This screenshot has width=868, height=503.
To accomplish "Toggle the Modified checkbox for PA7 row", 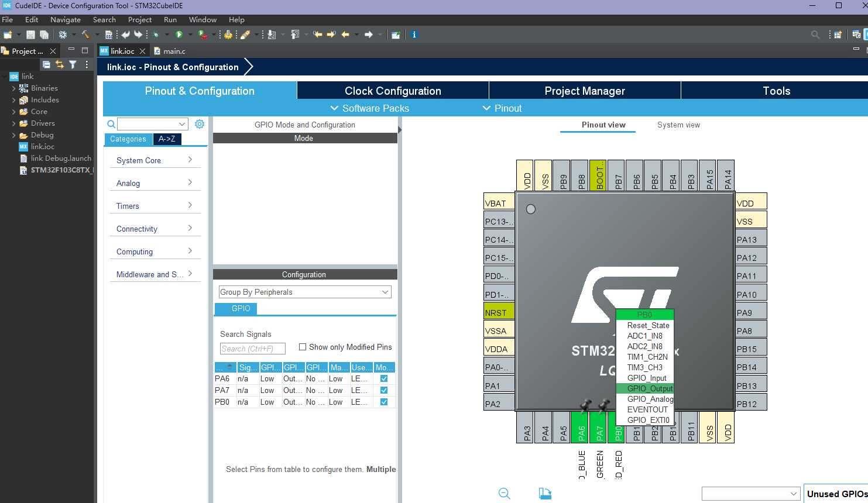I will coord(384,390).
